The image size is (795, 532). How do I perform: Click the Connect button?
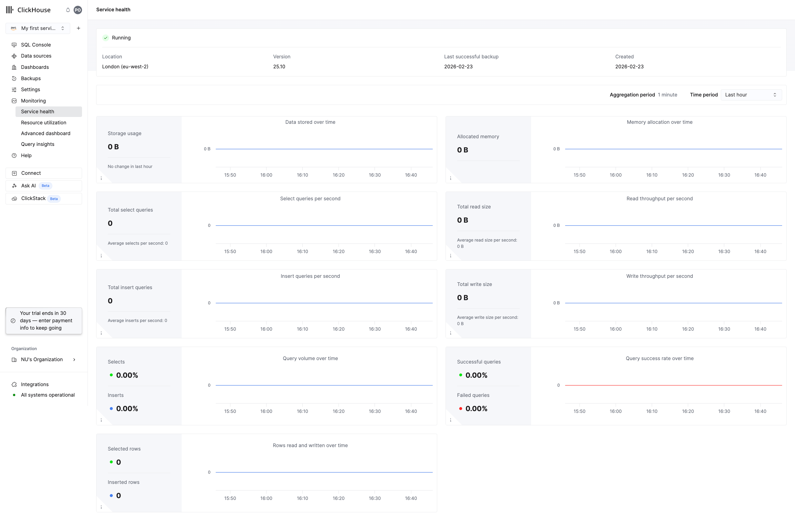pyautogui.click(x=44, y=173)
